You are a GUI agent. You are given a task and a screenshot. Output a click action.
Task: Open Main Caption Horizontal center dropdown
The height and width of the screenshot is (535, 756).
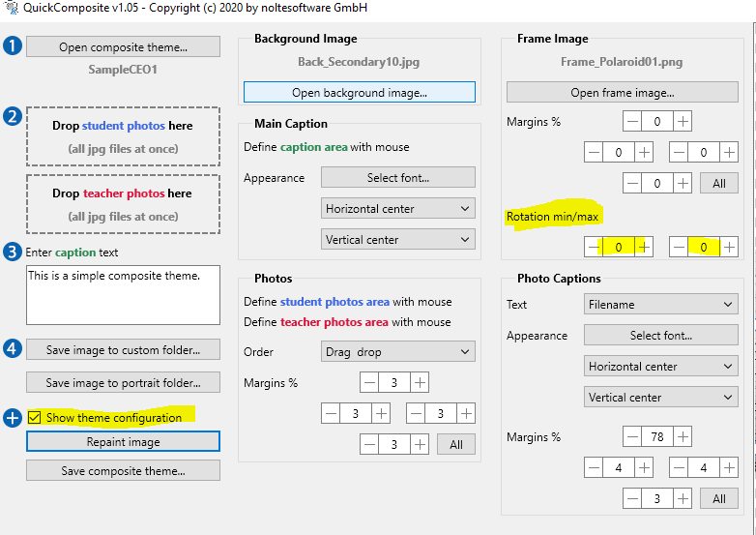[397, 209]
